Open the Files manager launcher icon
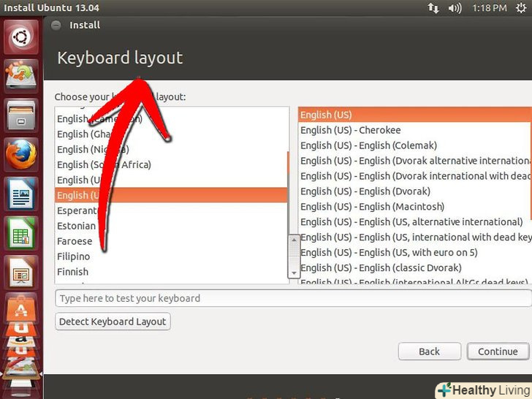The height and width of the screenshot is (399, 532). [x=21, y=115]
